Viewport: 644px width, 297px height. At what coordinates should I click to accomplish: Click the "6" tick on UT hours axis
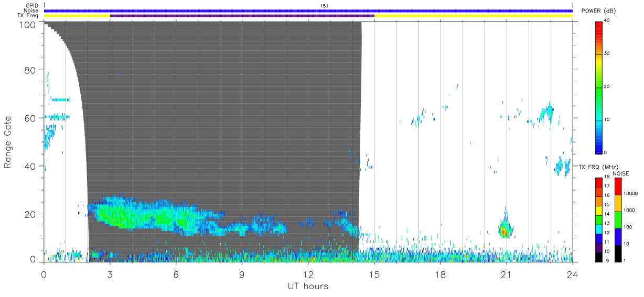click(176, 273)
